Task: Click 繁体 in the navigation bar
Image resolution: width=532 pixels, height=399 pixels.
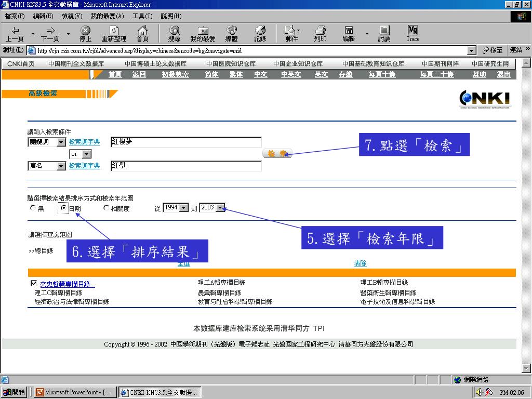Action: coord(236,74)
